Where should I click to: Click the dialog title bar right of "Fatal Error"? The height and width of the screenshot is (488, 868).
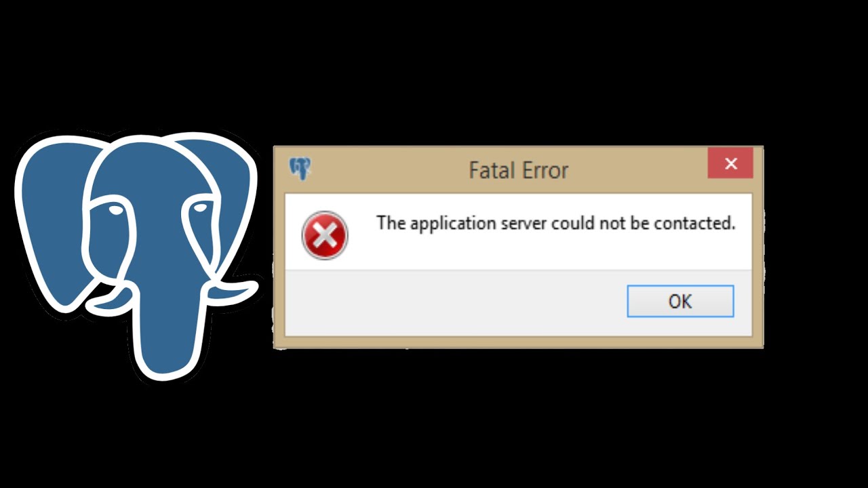pyautogui.click(x=637, y=169)
